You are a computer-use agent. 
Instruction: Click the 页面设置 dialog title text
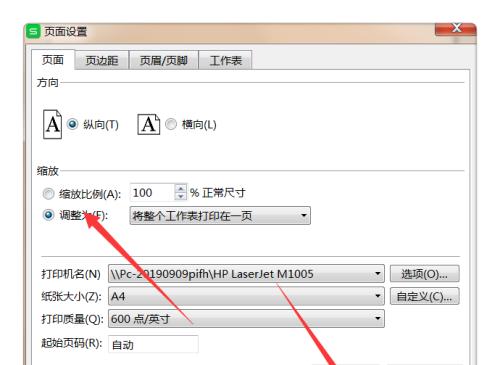(66, 32)
